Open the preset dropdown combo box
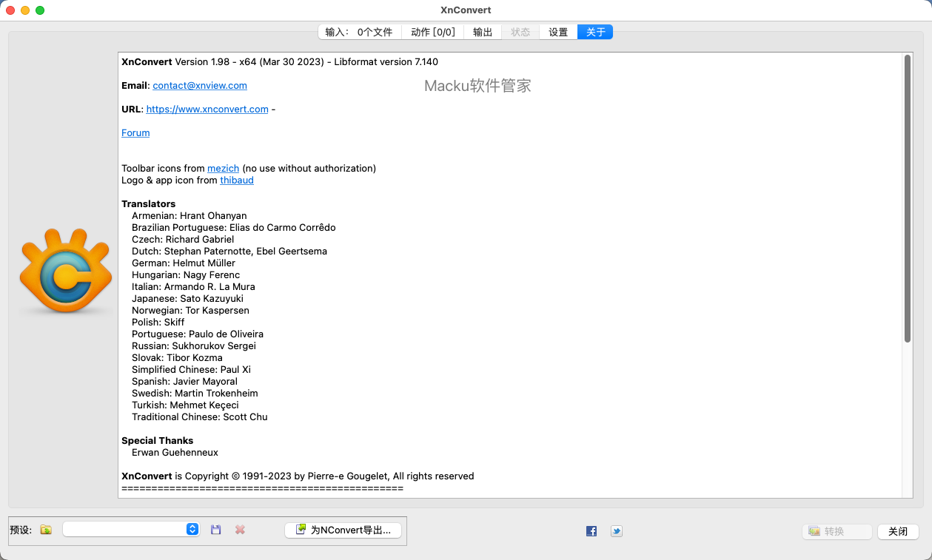This screenshot has height=560, width=932. 131,529
